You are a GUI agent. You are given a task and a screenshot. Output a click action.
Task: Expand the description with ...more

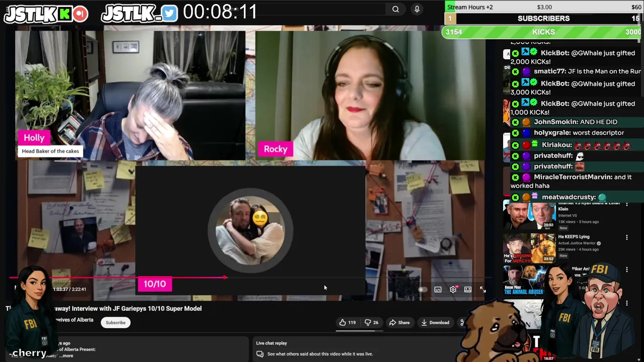(x=66, y=356)
